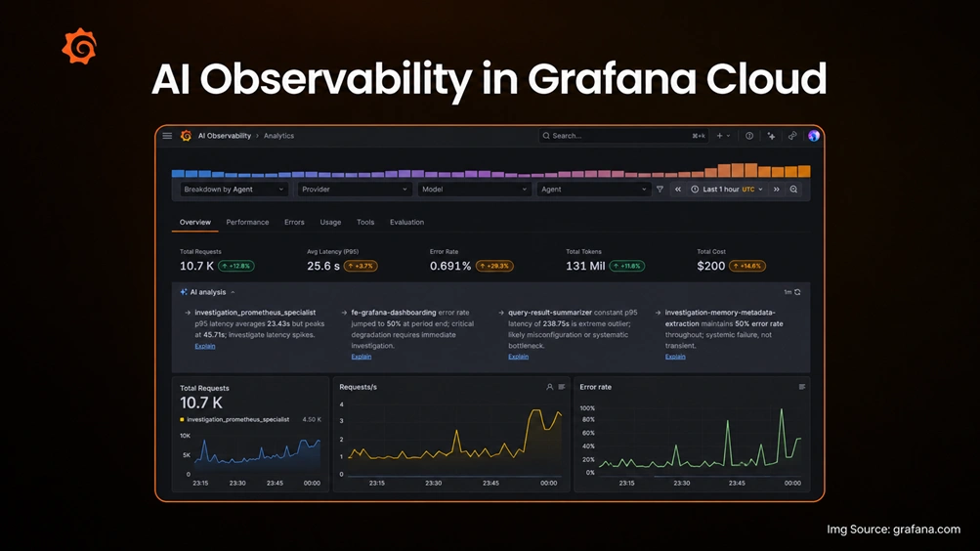Open the Requests/s panel menu icon
980x551 pixels.
click(561, 387)
